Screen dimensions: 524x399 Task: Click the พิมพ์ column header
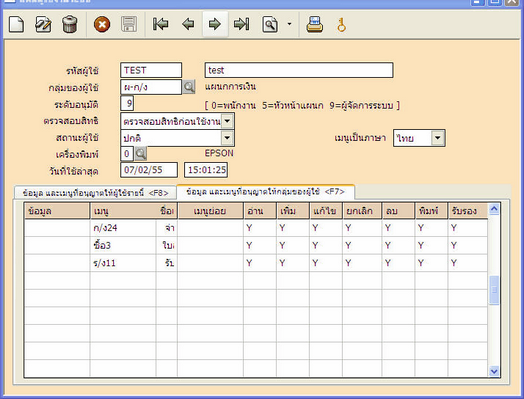point(431,211)
